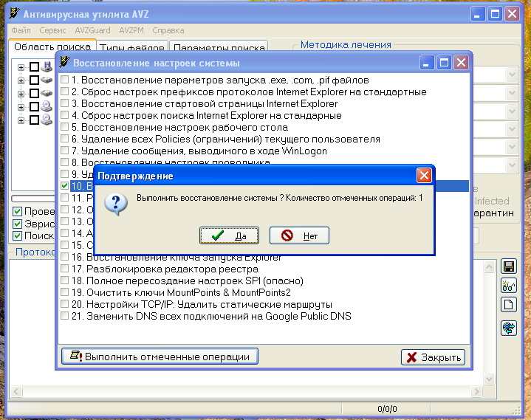Expand the fifth drive tree node
The width and height of the screenshot is (531, 420).
(x=21, y=120)
